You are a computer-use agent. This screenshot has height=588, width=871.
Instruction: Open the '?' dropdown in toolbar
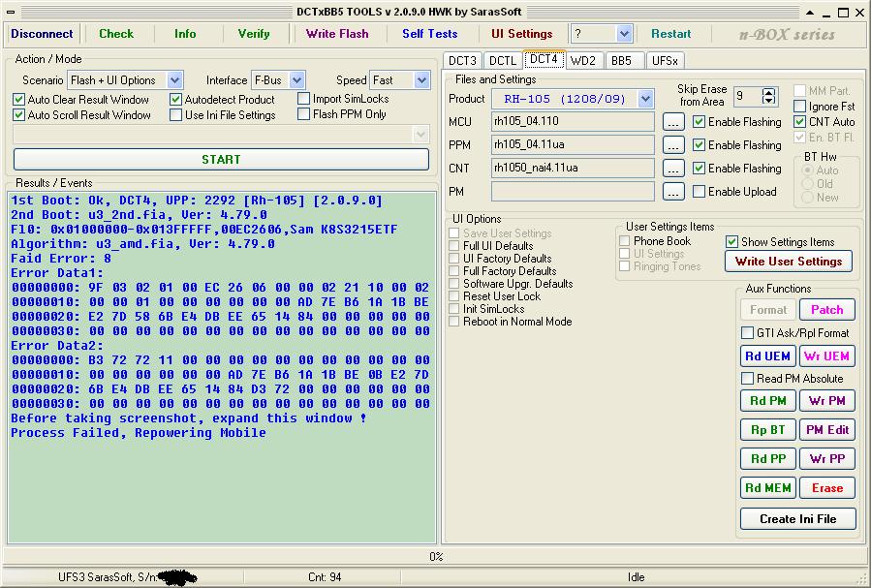point(624,34)
